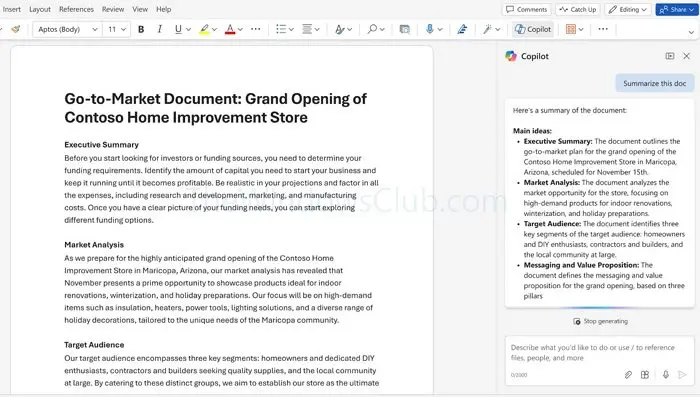This screenshot has height=397, width=700.
Task: Apply red font color
Action: point(230,29)
